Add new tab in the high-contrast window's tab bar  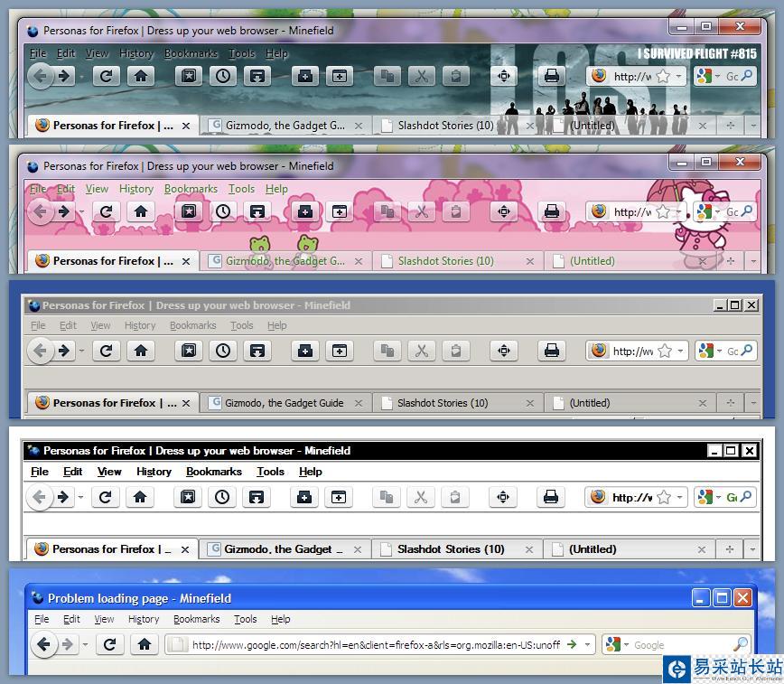click(730, 549)
